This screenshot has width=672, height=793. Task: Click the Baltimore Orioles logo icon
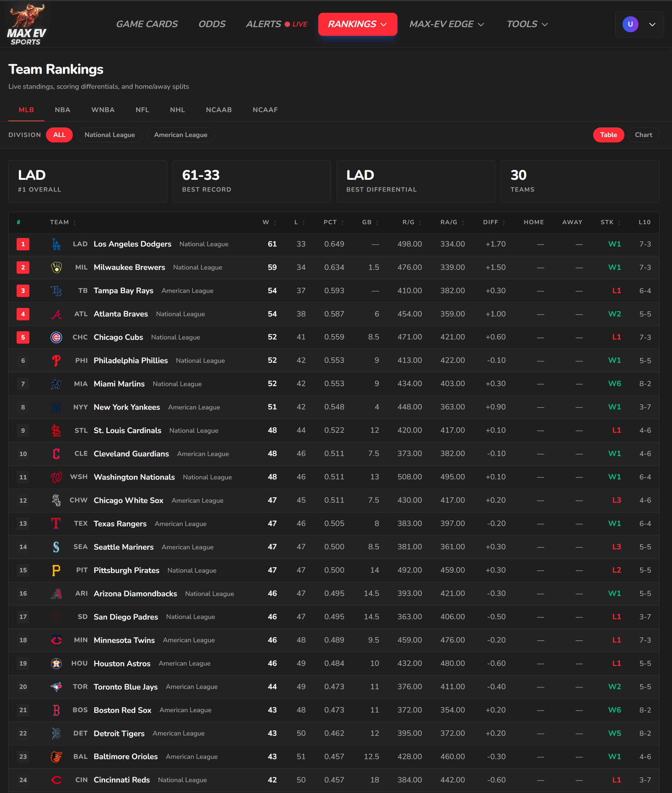tap(57, 756)
